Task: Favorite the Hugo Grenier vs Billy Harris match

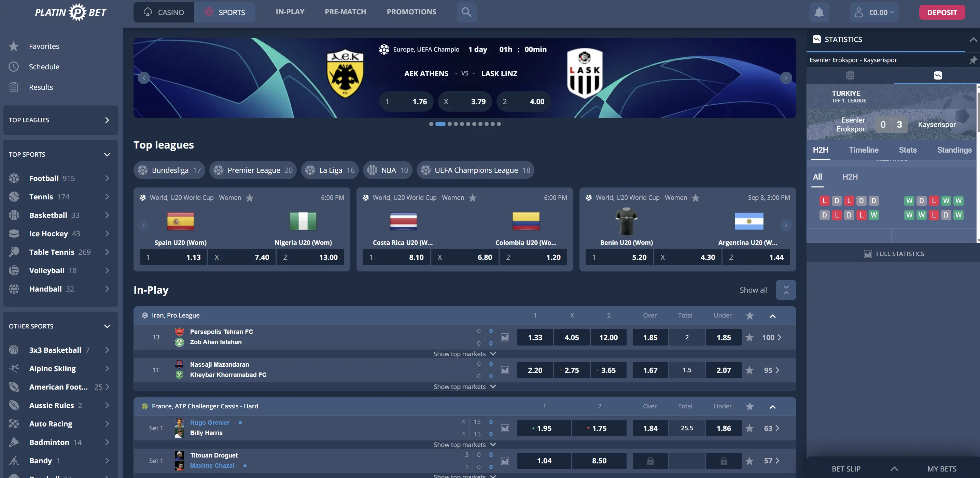Action: click(x=750, y=428)
